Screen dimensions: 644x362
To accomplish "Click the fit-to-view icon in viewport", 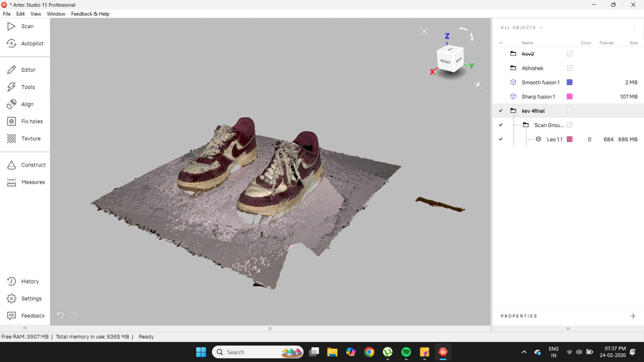I will coord(424,32).
